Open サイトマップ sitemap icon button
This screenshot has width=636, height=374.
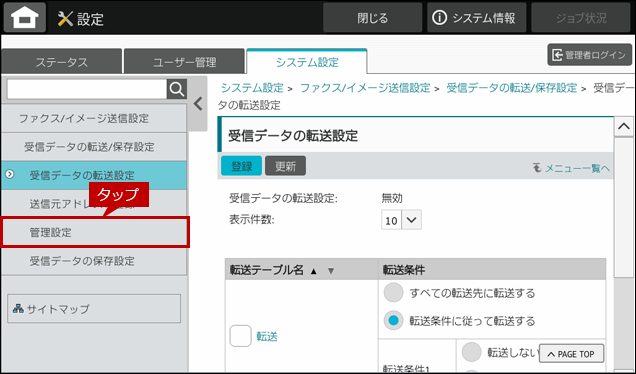94,309
